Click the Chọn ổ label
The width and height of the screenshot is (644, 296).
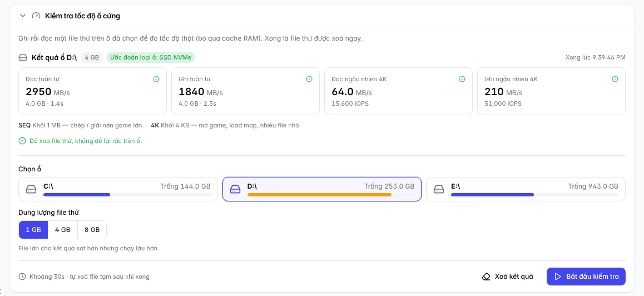coord(30,169)
